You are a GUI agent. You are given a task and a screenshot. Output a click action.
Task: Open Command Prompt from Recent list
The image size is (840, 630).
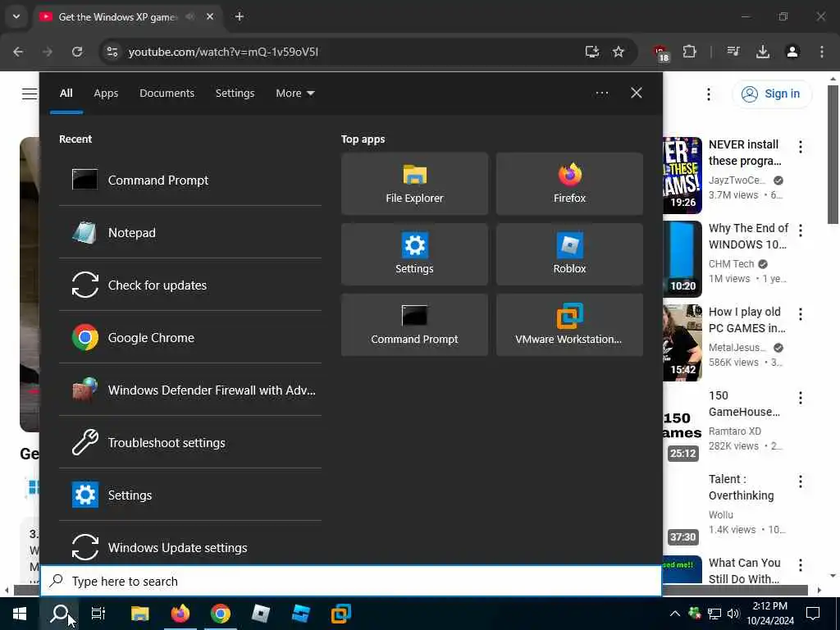pos(190,180)
